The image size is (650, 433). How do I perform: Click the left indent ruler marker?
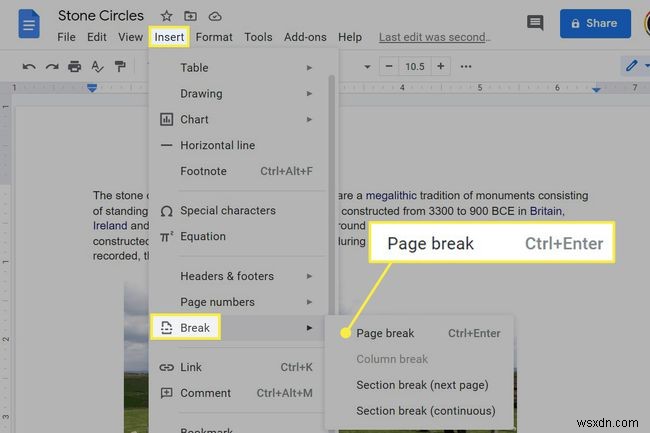coord(92,88)
